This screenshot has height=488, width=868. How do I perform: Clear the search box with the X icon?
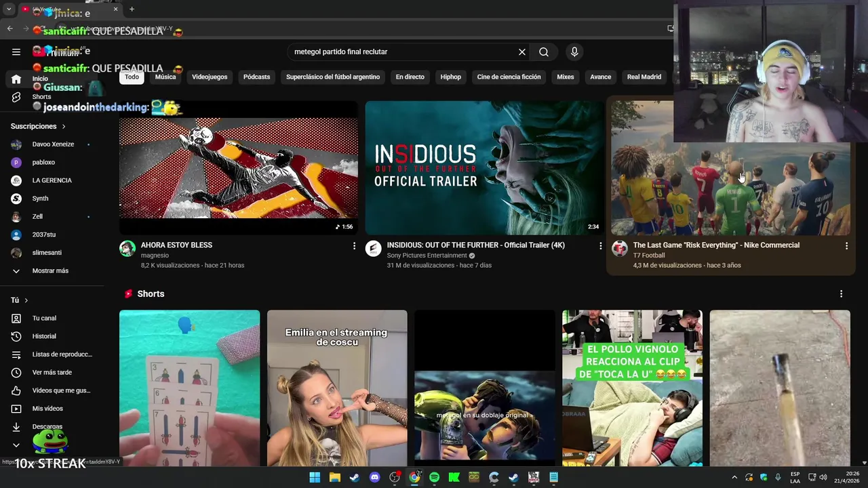tap(522, 52)
